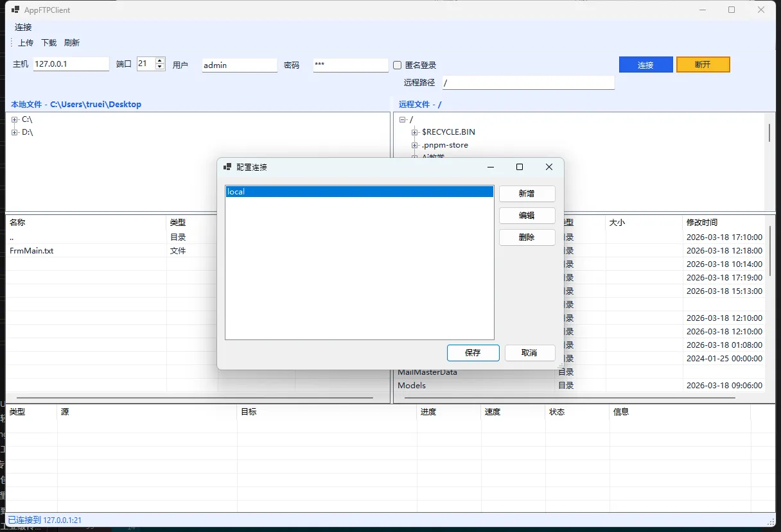Click the 远程路径 input field
This screenshot has width=781, height=532.
pyautogui.click(x=528, y=83)
